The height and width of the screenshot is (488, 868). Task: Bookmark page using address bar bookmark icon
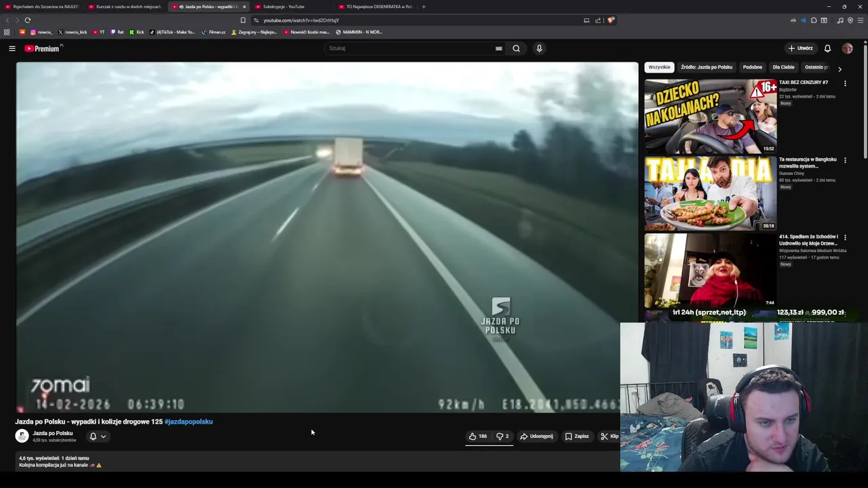click(x=243, y=20)
